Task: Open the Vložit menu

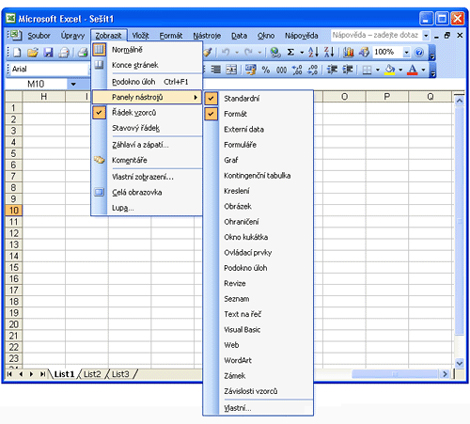Action: click(140, 36)
